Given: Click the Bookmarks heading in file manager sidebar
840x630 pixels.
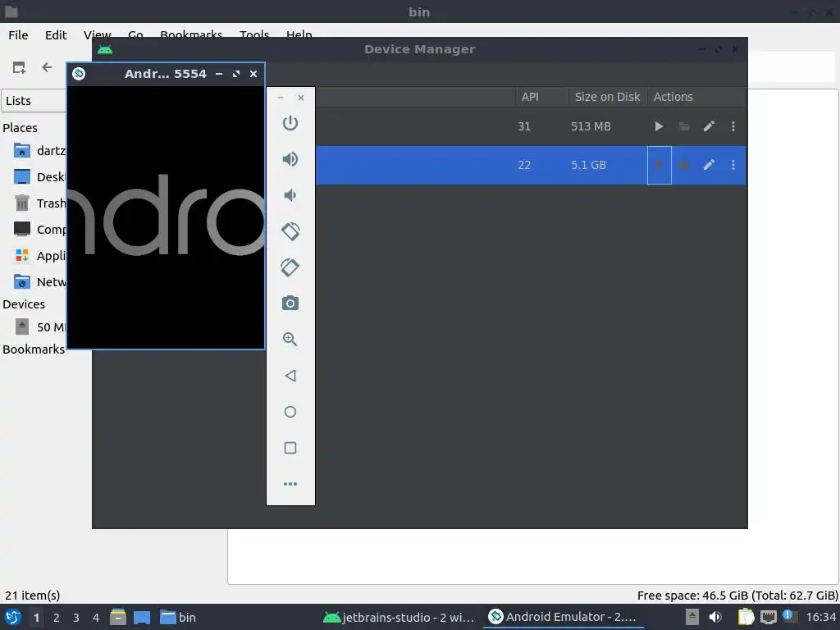Looking at the screenshot, I should point(33,349).
